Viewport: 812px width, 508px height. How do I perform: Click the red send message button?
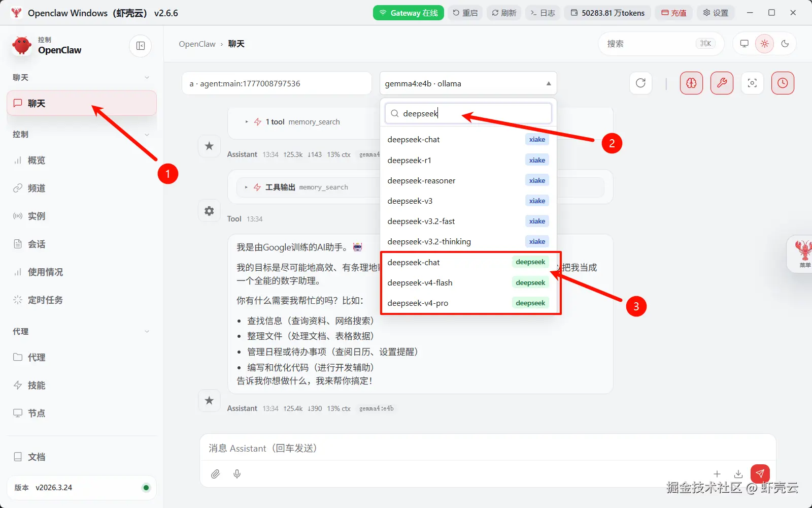pos(760,474)
